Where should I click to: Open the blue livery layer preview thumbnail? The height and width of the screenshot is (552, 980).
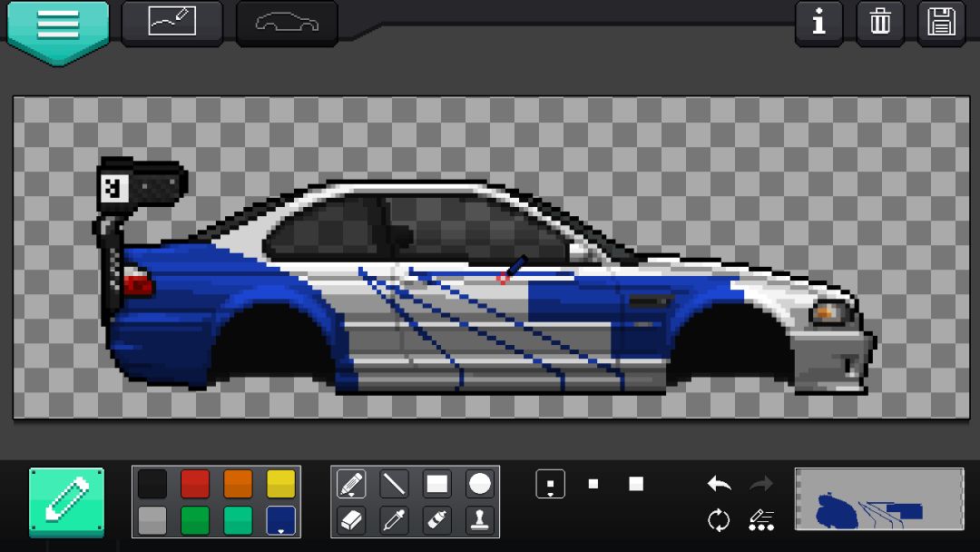coord(879,499)
